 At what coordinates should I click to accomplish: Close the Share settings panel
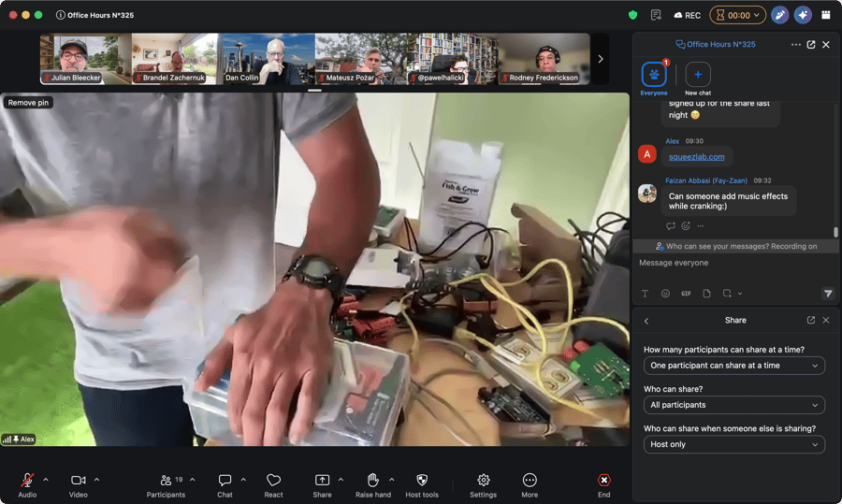pos(826,320)
